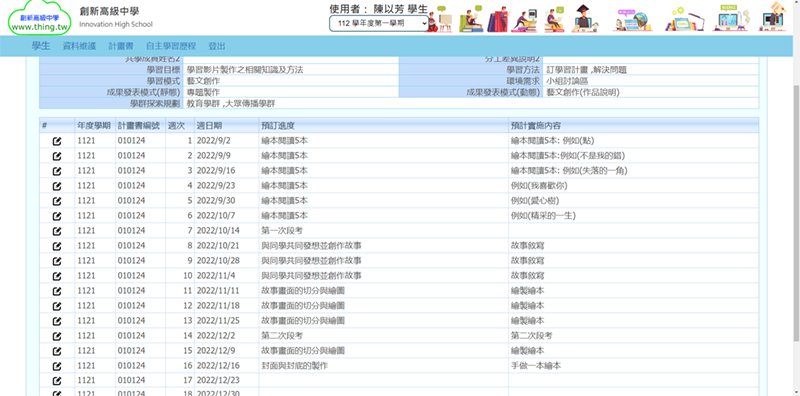This screenshot has width=800, height=396.
Task: Click the 2022/12/30 date cell
Action: point(227,393)
